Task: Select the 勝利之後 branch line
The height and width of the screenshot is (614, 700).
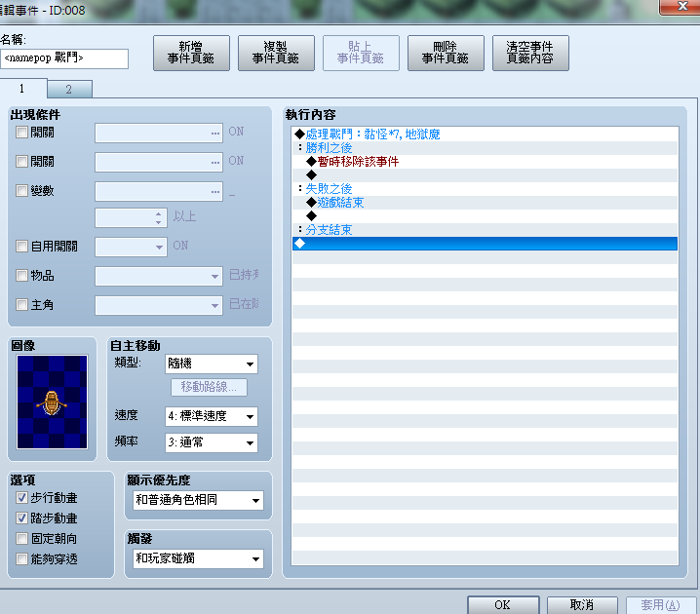Action: coord(485,148)
